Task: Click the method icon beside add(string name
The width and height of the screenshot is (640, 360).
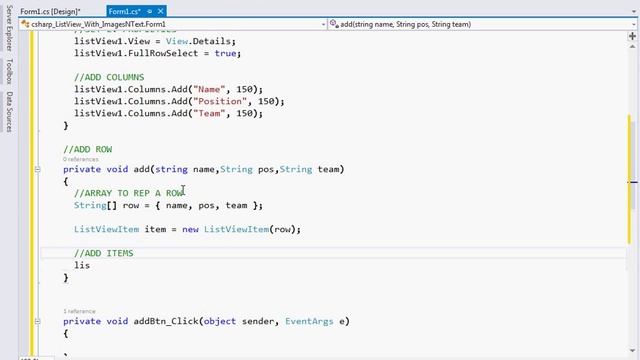Action: (334, 24)
